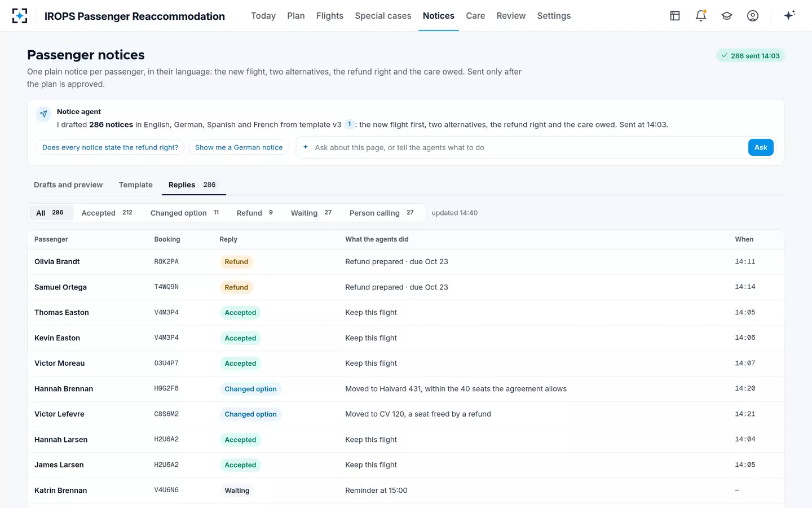
Task: Open Hannah Brennan's reply row
Action: (x=405, y=389)
